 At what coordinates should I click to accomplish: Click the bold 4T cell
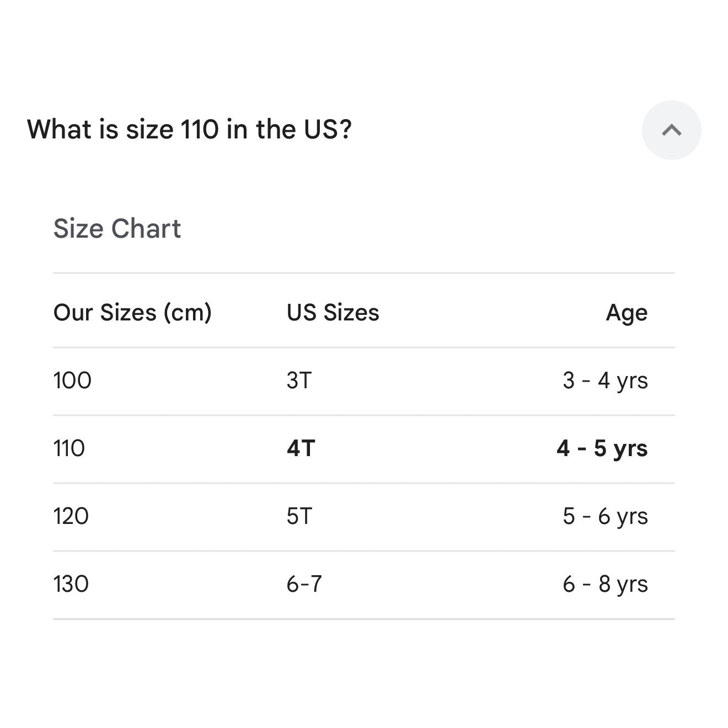click(x=301, y=448)
